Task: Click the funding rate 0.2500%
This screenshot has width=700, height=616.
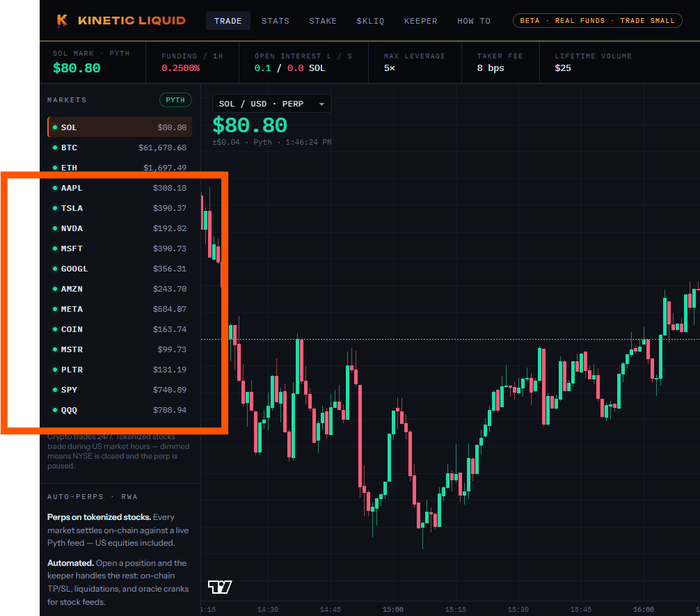Action: pyautogui.click(x=180, y=68)
